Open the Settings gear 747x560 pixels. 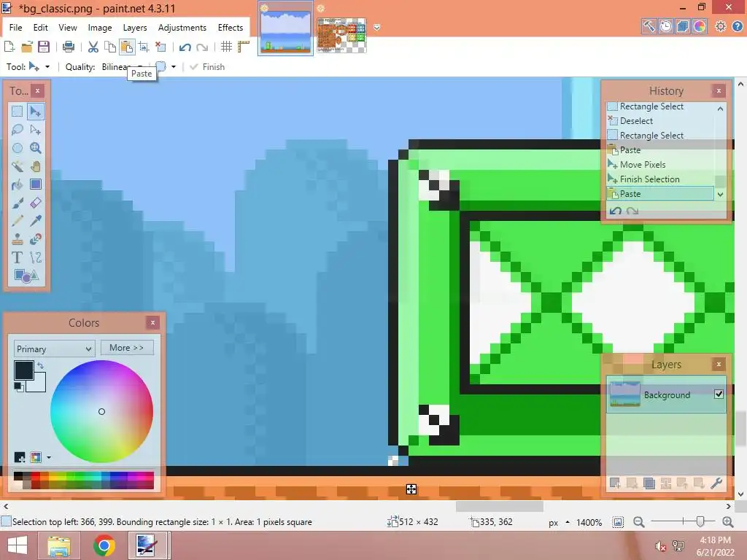coord(720,27)
